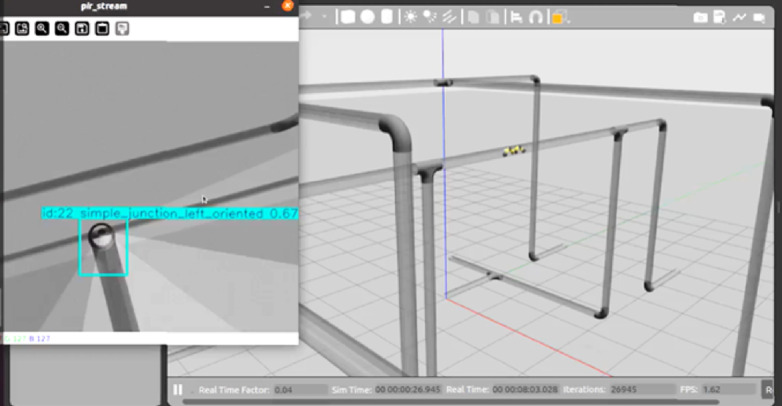Take a screenshot with camera icon
This screenshot has width=782, height=406.
(x=700, y=17)
